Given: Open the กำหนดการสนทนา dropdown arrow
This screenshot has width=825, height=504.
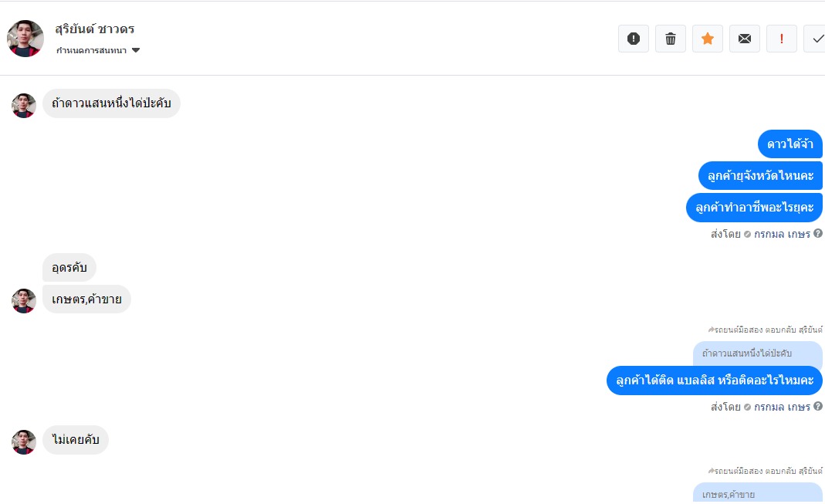Looking at the screenshot, I should (136, 51).
